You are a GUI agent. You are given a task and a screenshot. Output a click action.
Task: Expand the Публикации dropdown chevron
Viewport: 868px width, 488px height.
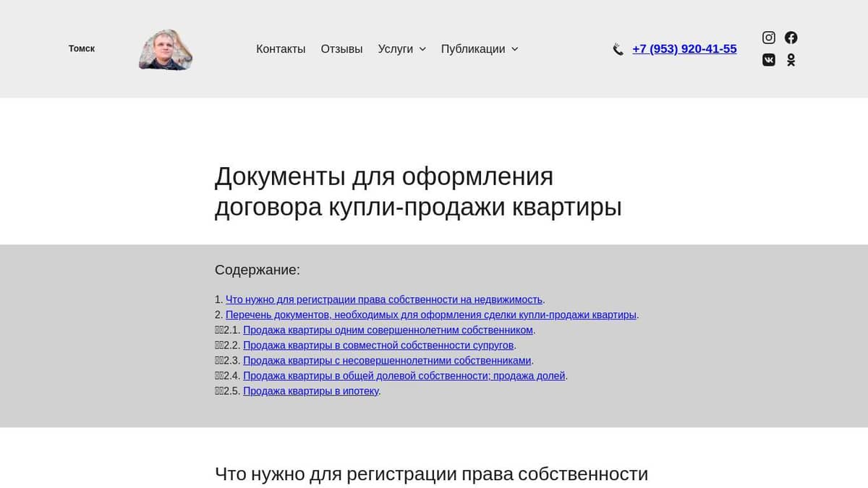515,49
